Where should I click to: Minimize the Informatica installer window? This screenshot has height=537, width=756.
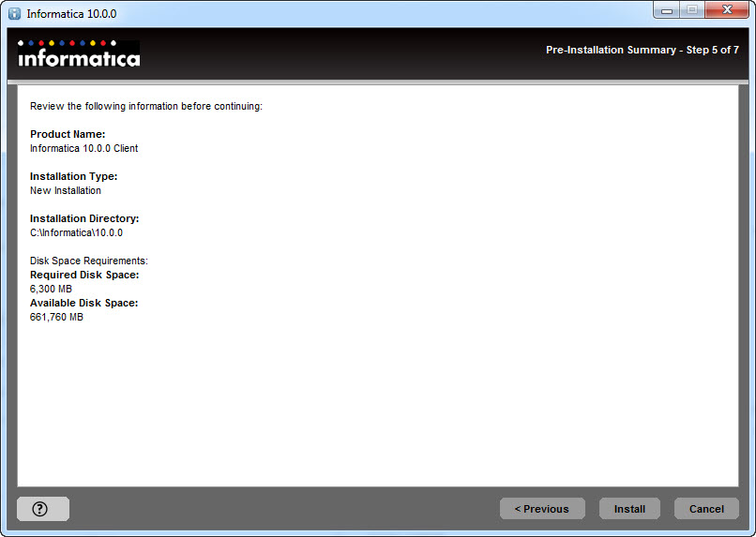pos(667,10)
